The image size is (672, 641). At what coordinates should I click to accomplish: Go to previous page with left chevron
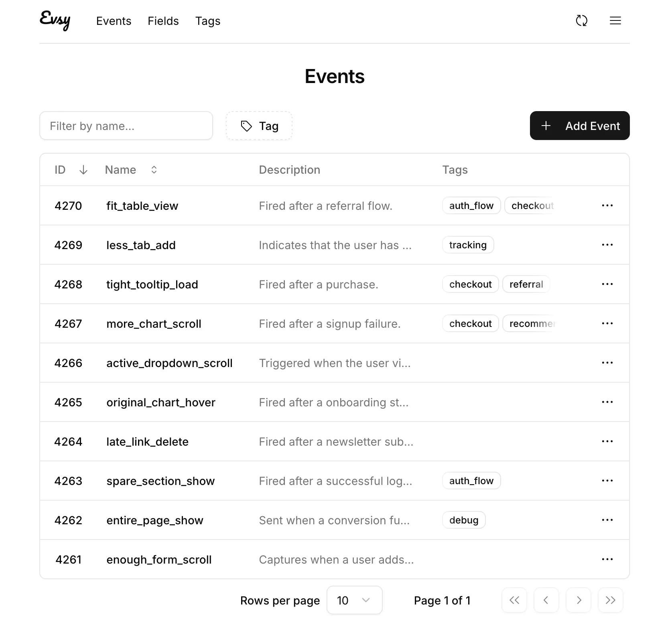[546, 600]
